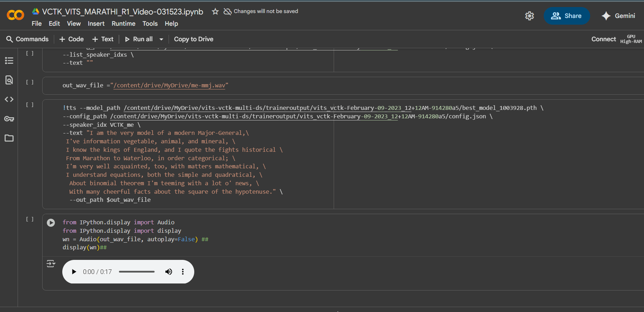Viewport: 644px width, 312px height.
Task: Run the IPython Audio cell
Action: click(51, 223)
